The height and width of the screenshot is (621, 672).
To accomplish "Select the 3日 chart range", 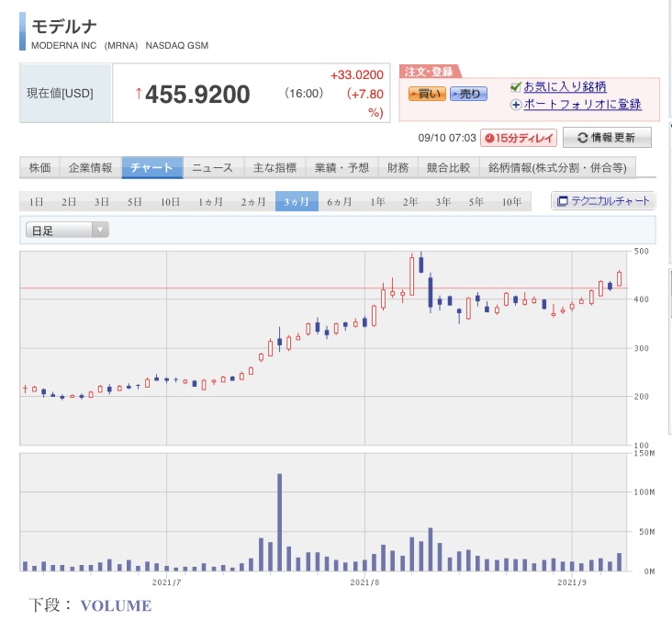I will (102, 201).
